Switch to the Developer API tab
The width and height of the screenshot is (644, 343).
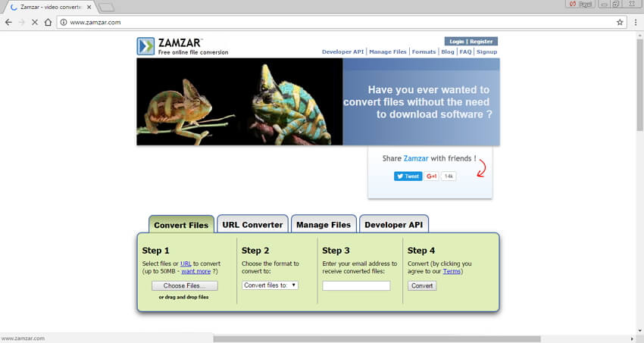[393, 224]
